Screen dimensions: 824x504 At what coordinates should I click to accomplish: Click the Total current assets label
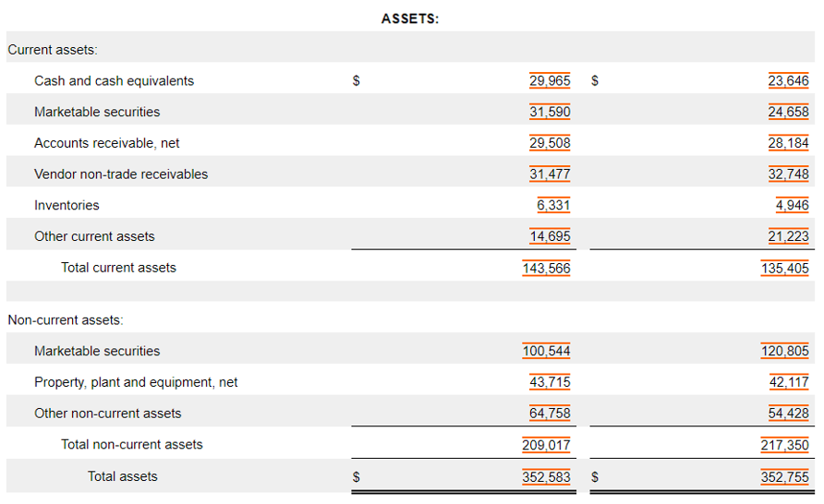click(118, 268)
